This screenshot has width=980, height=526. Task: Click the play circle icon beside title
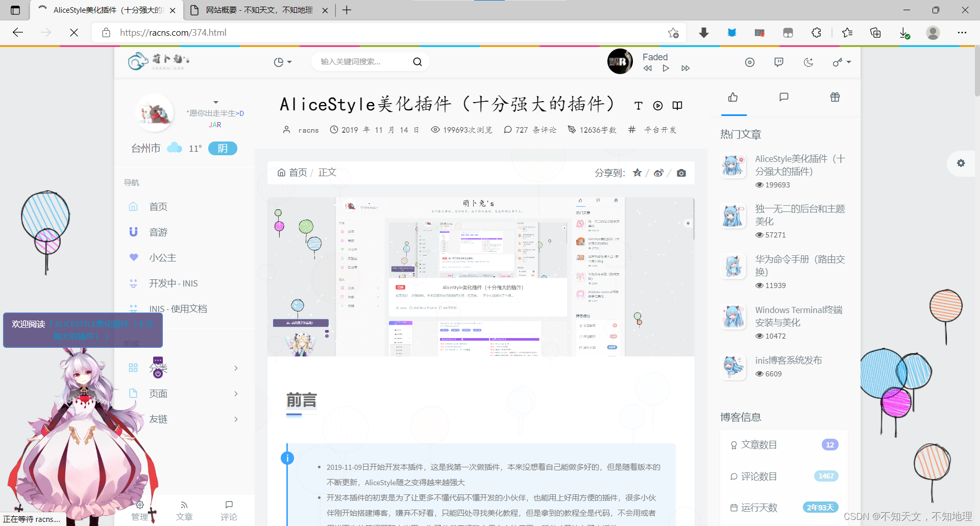(x=658, y=106)
